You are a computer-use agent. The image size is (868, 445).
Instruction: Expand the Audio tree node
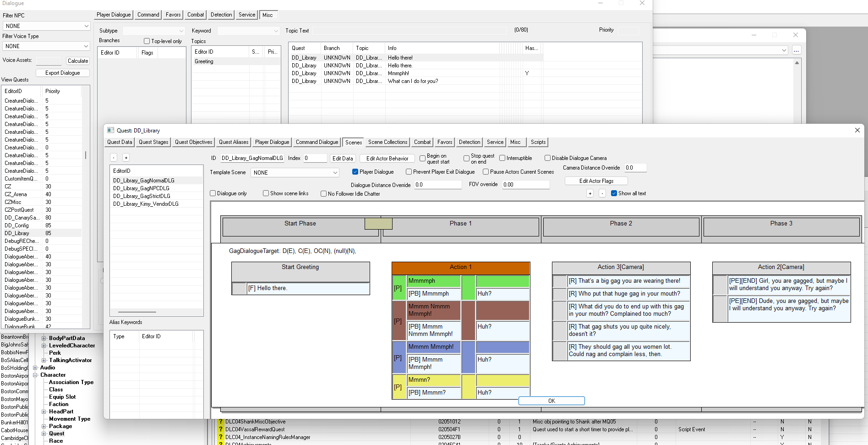35,368
